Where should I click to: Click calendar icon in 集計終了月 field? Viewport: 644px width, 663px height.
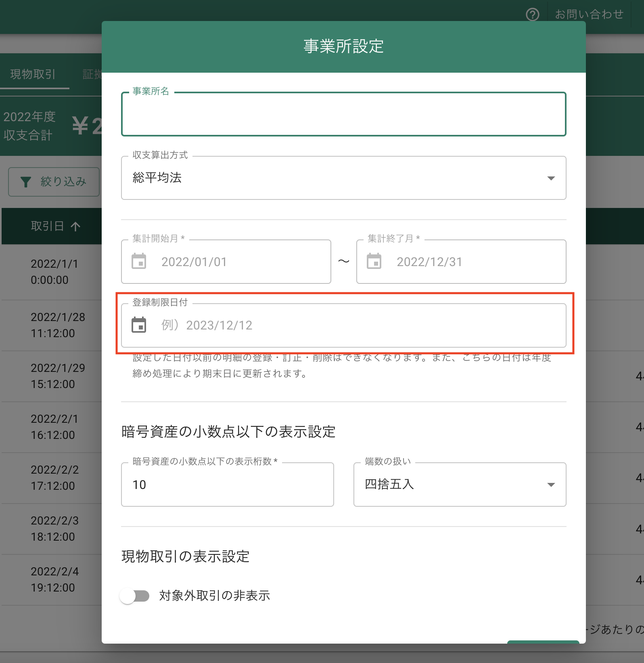tap(374, 261)
